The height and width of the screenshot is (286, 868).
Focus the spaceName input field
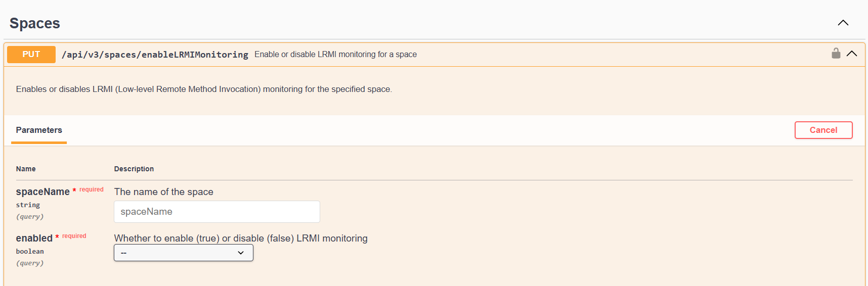click(x=217, y=212)
